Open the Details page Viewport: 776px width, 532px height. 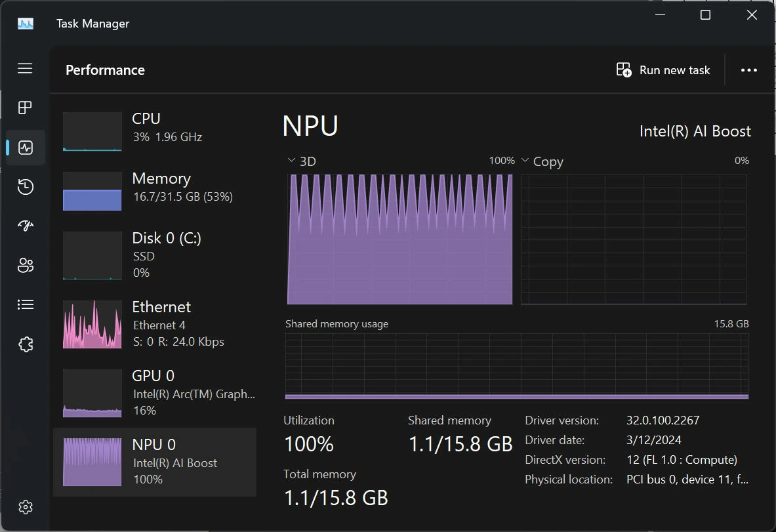[25, 304]
